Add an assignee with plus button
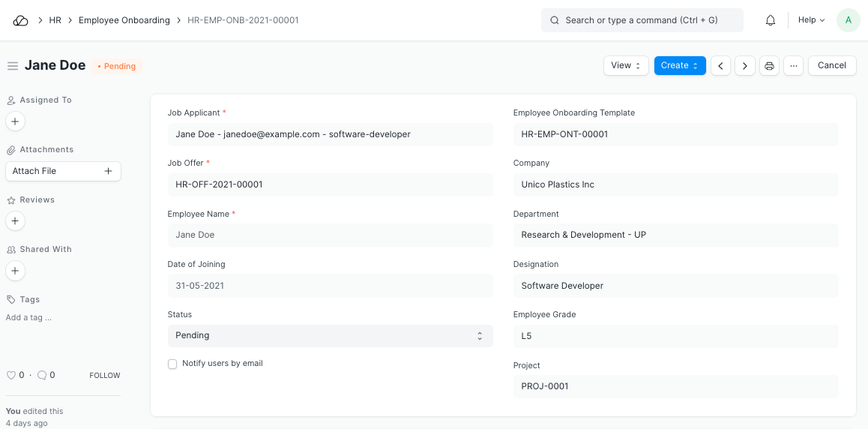The image size is (868, 429). (15, 121)
